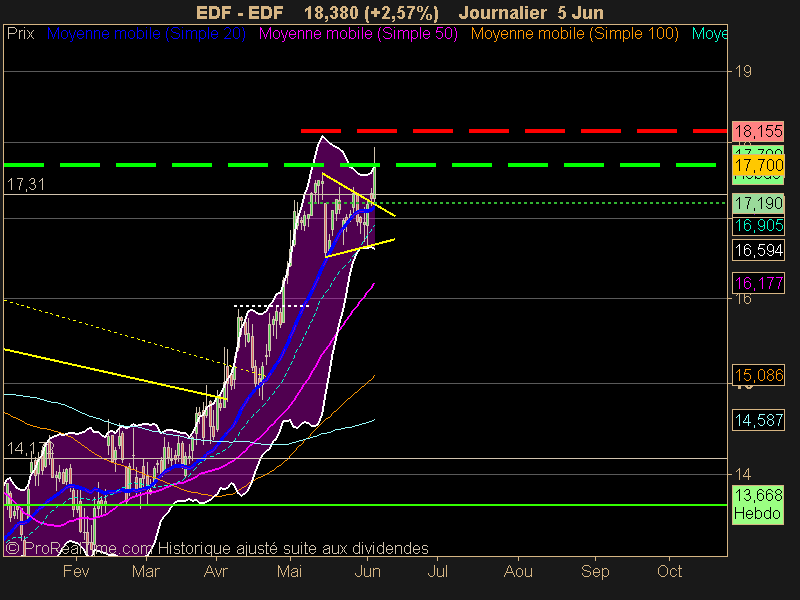Click the "Avr" month on the time axis

215,571
